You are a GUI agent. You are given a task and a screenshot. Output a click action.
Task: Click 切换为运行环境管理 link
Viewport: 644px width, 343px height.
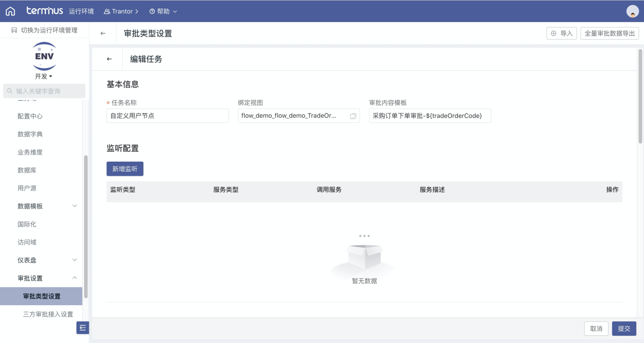point(44,30)
